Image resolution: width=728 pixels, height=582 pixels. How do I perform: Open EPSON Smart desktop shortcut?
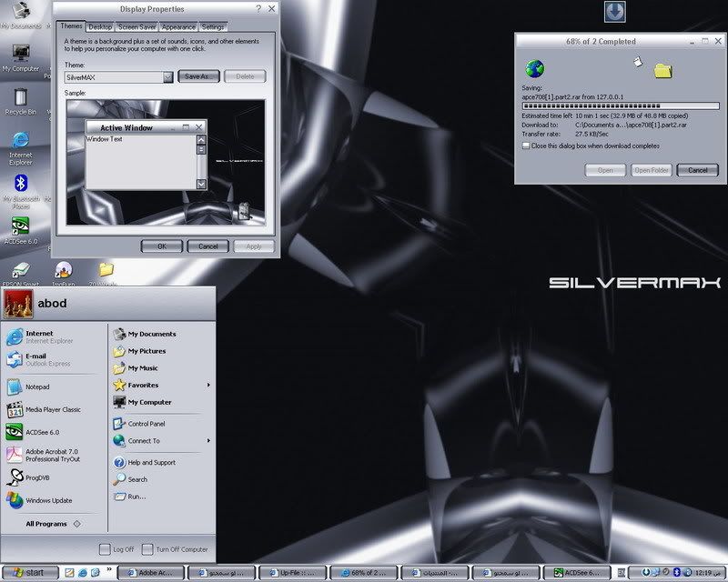pyautogui.click(x=20, y=274)
